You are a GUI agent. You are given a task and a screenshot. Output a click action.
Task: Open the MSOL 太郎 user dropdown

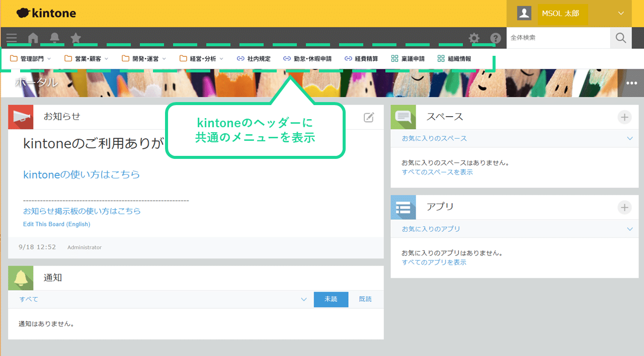[569, 14]
